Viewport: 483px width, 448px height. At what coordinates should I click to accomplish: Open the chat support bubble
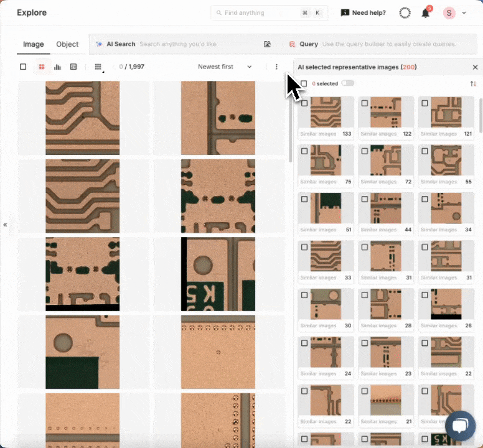click(x=460, y=426)
